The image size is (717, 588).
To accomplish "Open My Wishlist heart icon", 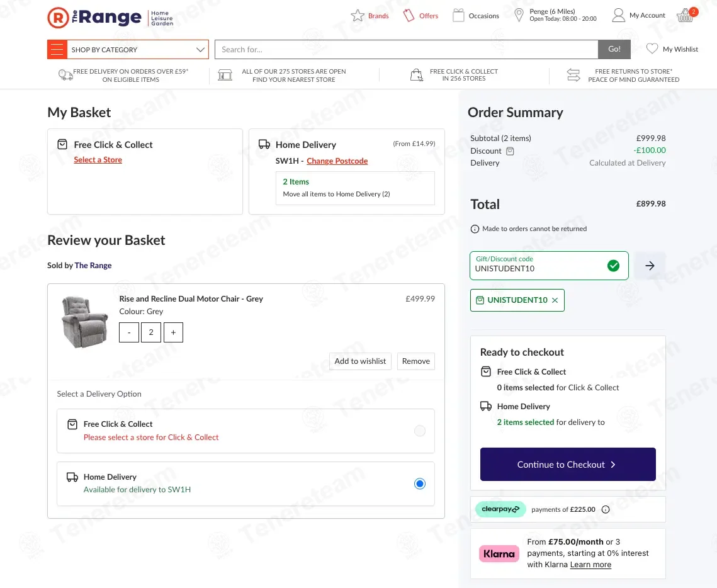I will tap(652, 49).
